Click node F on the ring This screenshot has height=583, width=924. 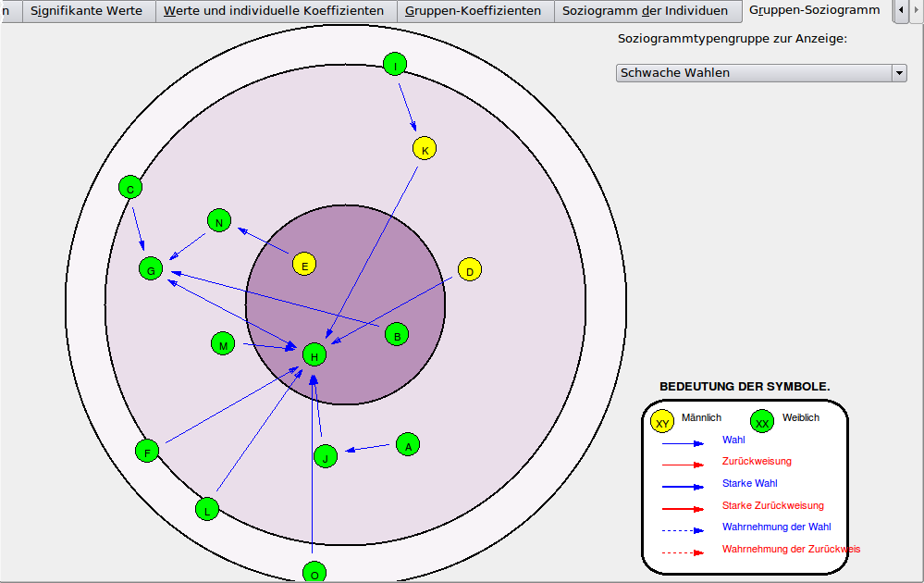click(147, 452)
